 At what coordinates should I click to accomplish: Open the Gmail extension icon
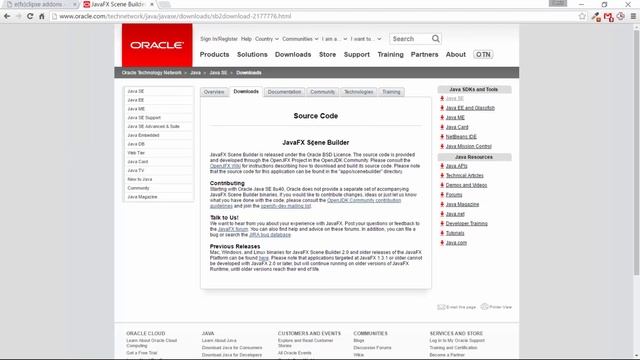pyautogui.click(x=609, y=17)
